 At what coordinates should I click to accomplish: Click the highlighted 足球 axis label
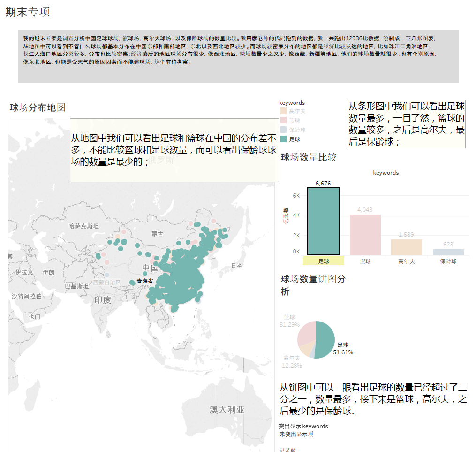[x=324, y=261]
